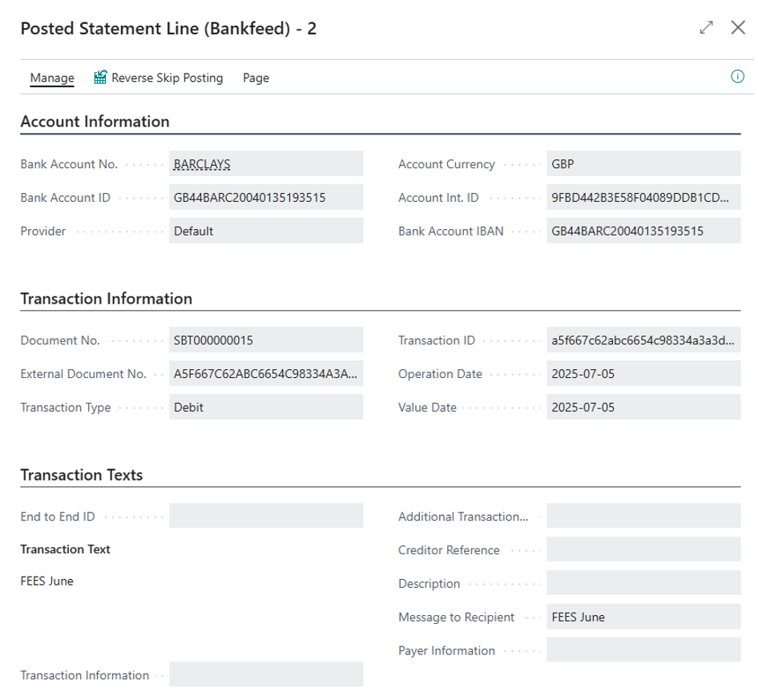Select the 'Message to Recipient' label
This screenshot has height=700, width=758.
(x=457, y=617)
